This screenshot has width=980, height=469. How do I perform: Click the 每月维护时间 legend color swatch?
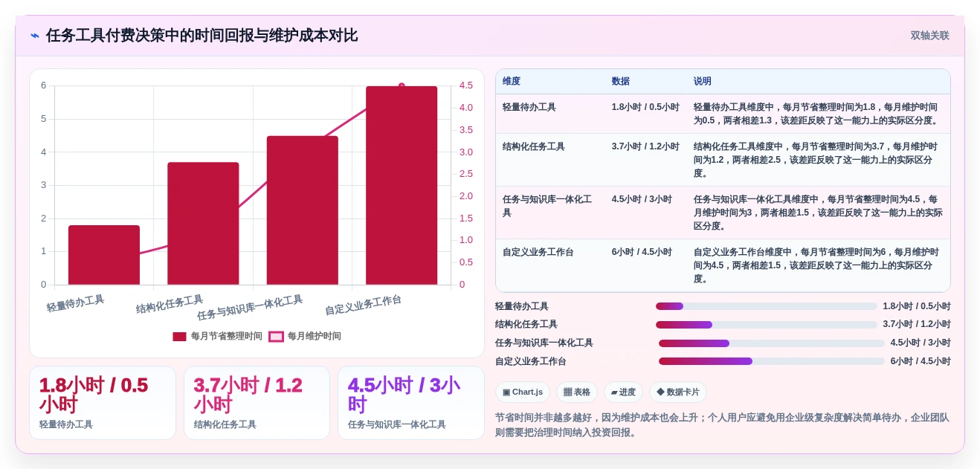276,337
